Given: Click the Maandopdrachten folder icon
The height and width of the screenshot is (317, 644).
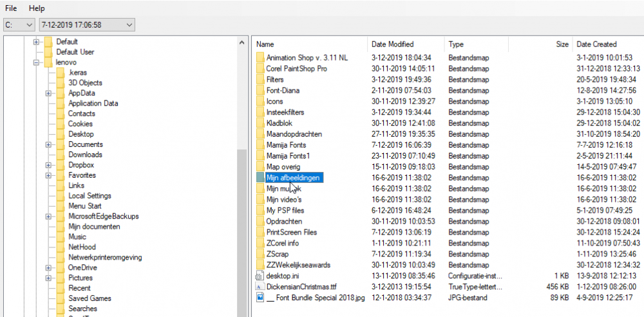Looking at the screenshot, I should (260, 134).
